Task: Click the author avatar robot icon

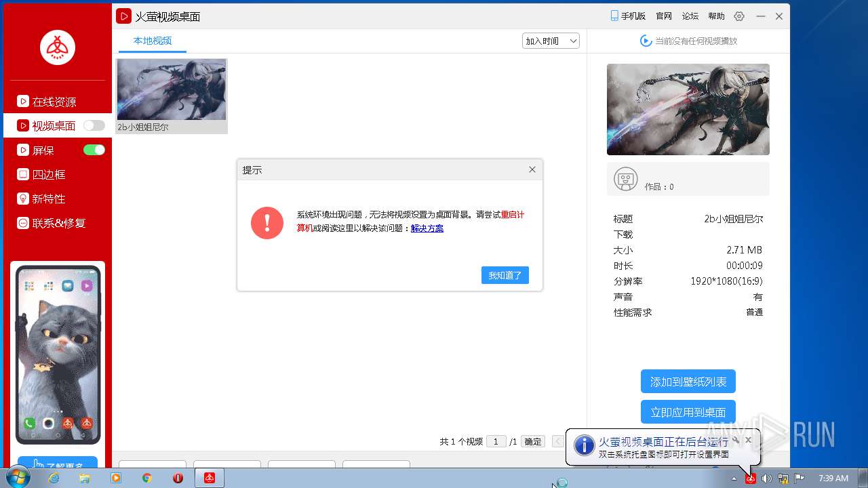Action: [x=625, y=179]
